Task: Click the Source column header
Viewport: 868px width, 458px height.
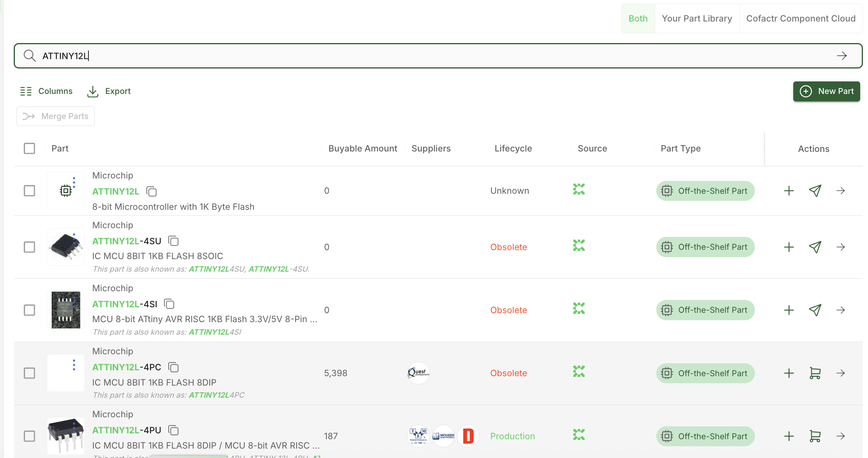Action: point(592,148)
